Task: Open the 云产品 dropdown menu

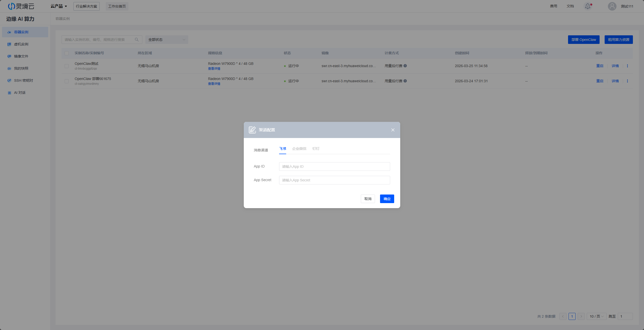Action: click(59, 6)
